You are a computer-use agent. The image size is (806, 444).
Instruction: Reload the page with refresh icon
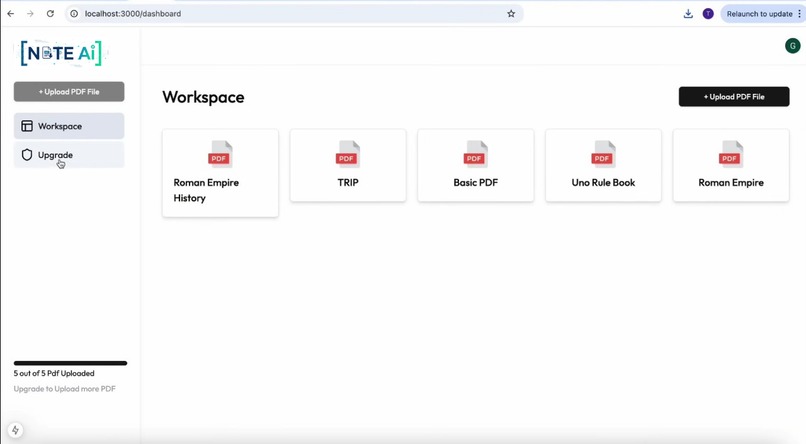(x=50, y=14)
